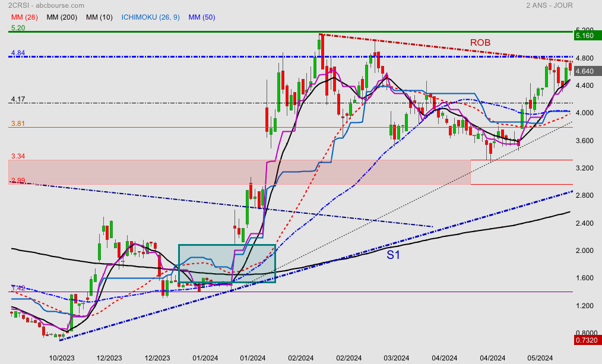Viewport: 602px width, 364px height.
Task: Click the blue 4.84 level label
Action: [x=18, y=53]
